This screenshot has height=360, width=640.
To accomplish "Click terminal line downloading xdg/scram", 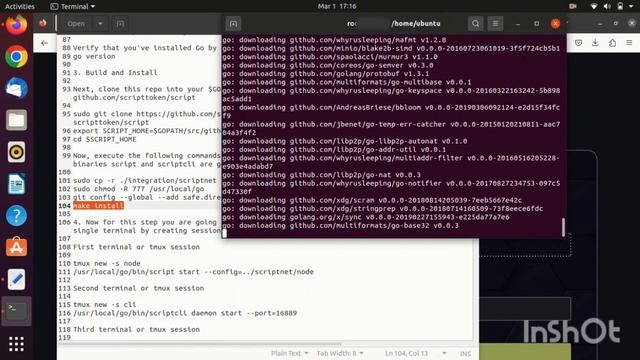I will click(x=372, y=200).
